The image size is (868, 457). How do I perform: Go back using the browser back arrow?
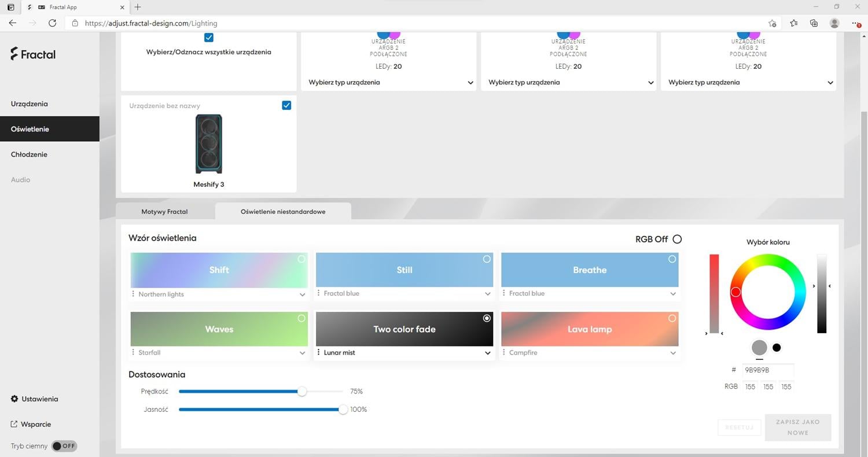coord(13,23)
